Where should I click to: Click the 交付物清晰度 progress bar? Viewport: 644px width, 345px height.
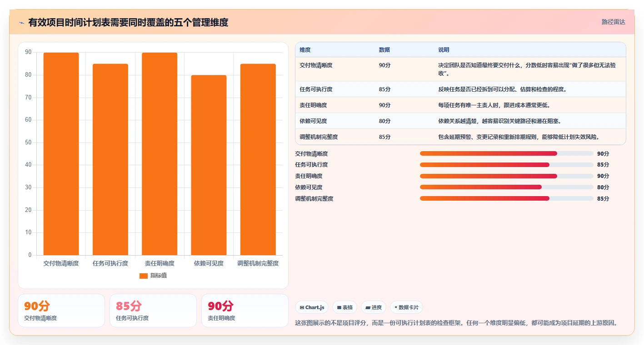pos(507,153)
